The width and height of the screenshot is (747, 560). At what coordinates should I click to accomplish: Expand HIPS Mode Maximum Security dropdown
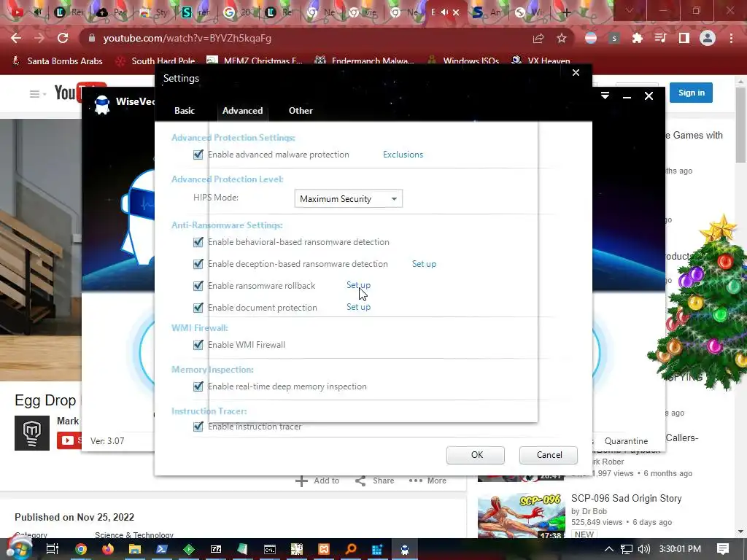pos(348,198)
